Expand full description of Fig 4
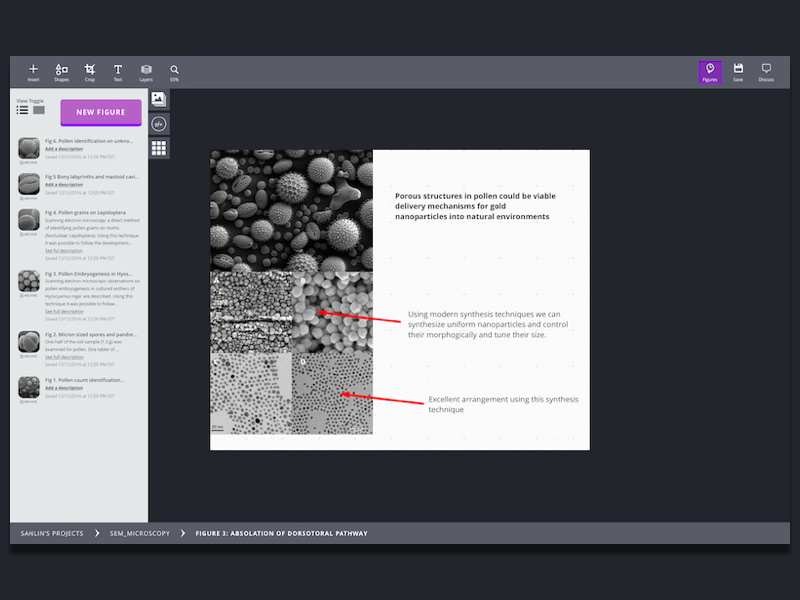 pyautogui.click(x=64, y=250)
